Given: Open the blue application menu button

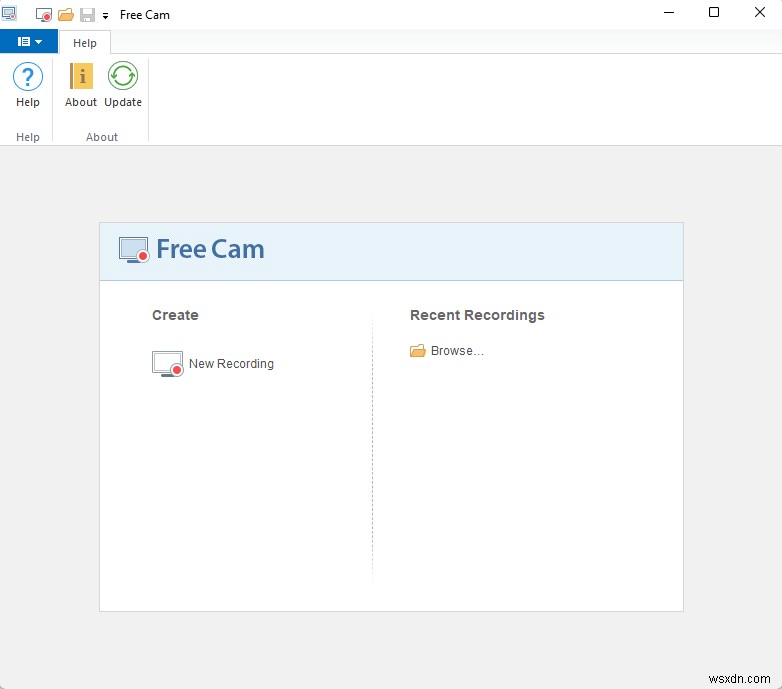Looking at the screenshot, I should click(29, 41).
